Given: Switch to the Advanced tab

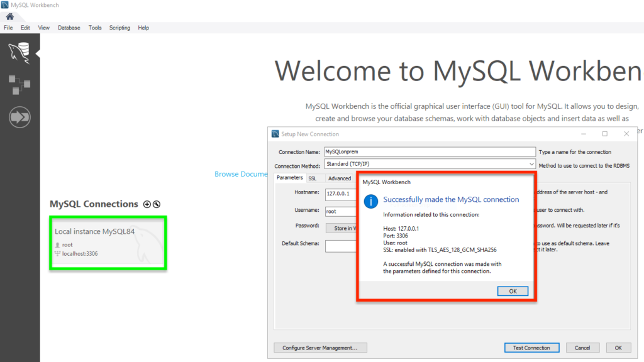Looking at the screenshot, I should [339, 178].
